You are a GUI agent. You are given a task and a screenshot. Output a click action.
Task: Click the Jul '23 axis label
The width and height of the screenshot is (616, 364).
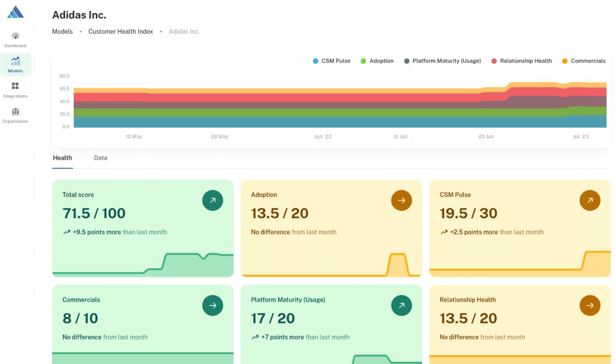[581, 137]
